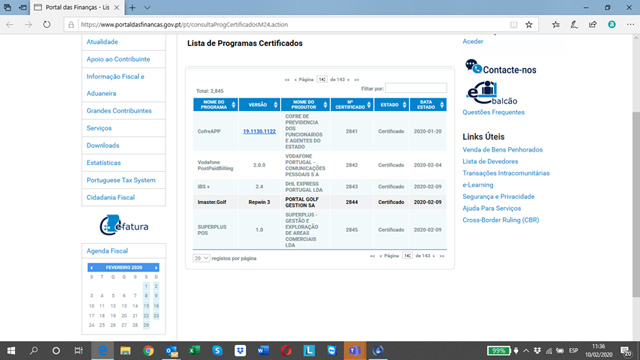Open Portuguese Tax System link
The height and width of the screenshot is (360, 640).
[x=121, y=180]
